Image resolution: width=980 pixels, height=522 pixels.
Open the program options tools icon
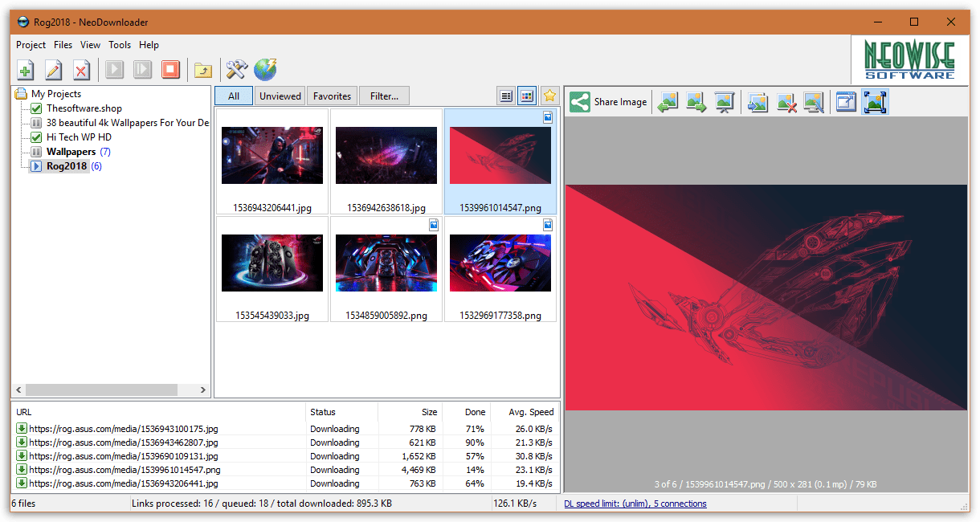click(236, 70)
